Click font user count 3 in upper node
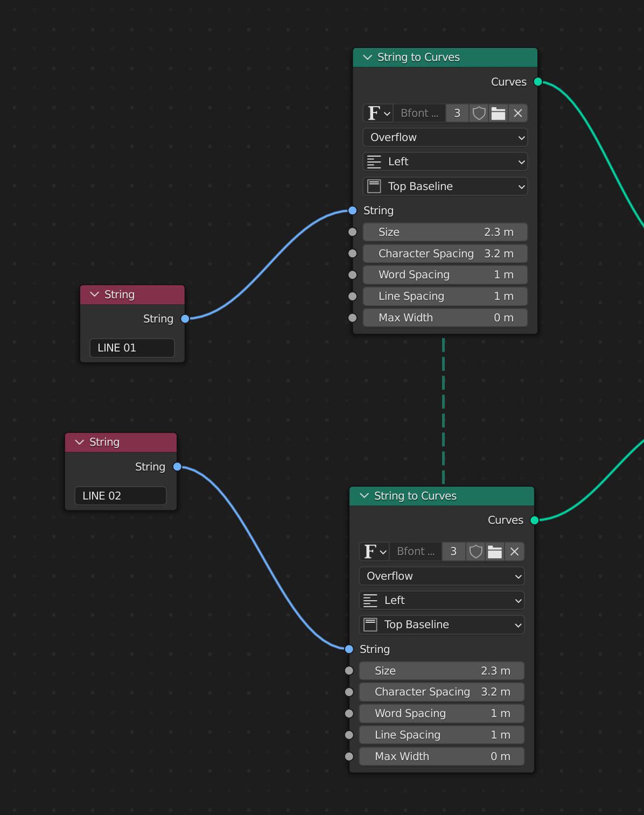644x815 pixels. [457, 113]
